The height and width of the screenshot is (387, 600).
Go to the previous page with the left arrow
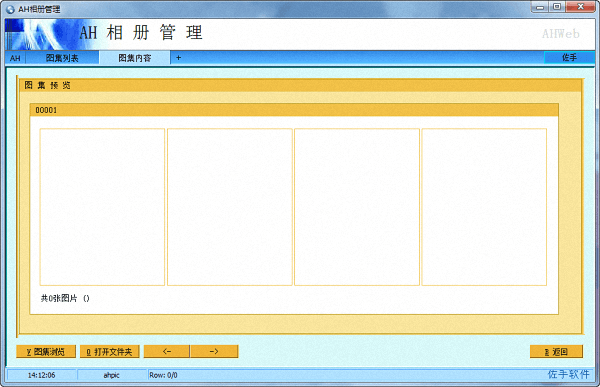(166, 351)
